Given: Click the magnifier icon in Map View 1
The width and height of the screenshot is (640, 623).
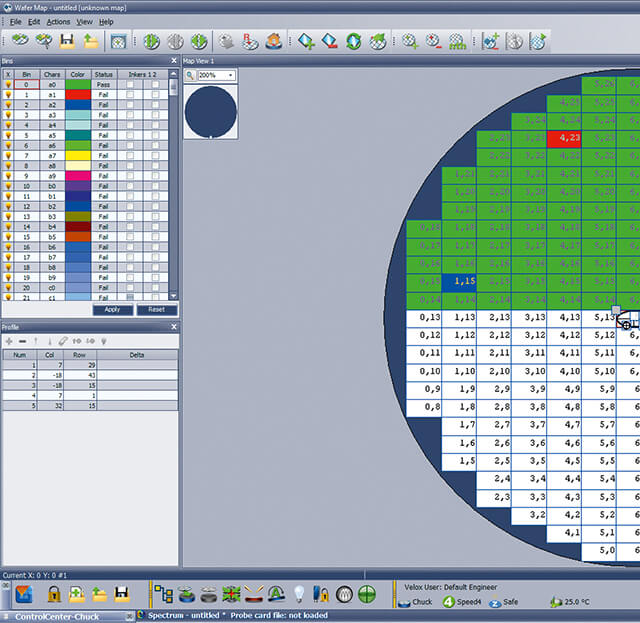Looking at the screenshot, I should (190, 75).
